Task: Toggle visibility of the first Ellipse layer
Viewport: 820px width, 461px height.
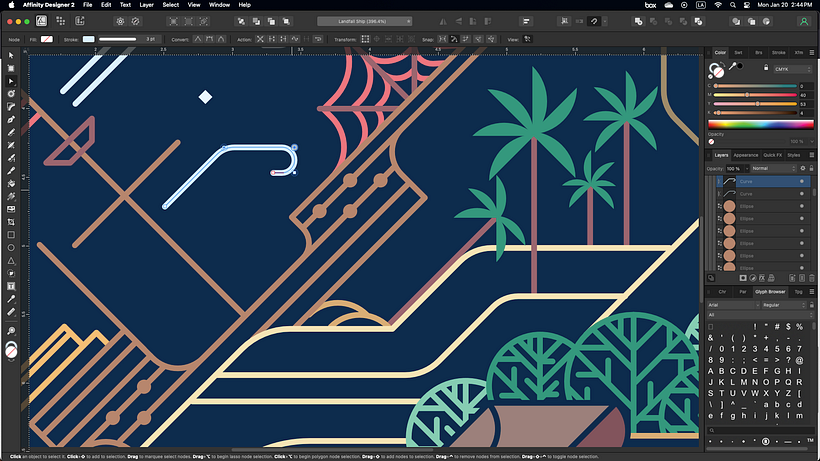Action: pos(801,205)
